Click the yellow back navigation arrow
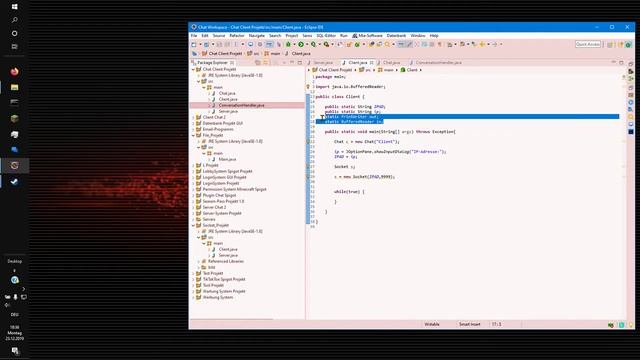Viewport: 640px width, 360px height. pos(482,44)
